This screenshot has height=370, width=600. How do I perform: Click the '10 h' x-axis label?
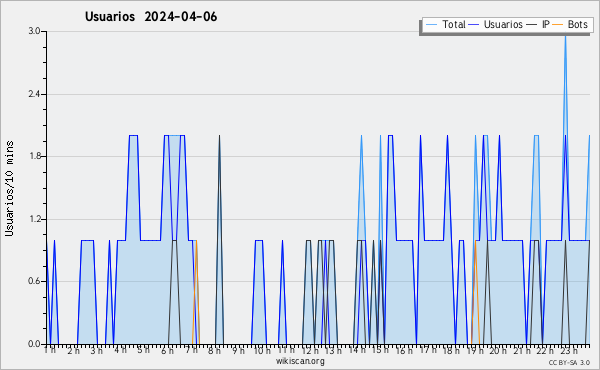click(262, 350)
